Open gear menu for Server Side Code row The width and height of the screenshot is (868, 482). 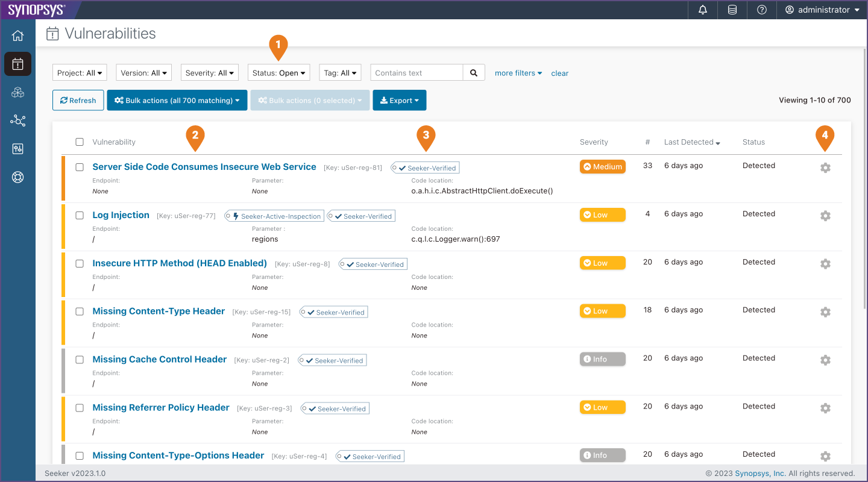click(825, 167)
